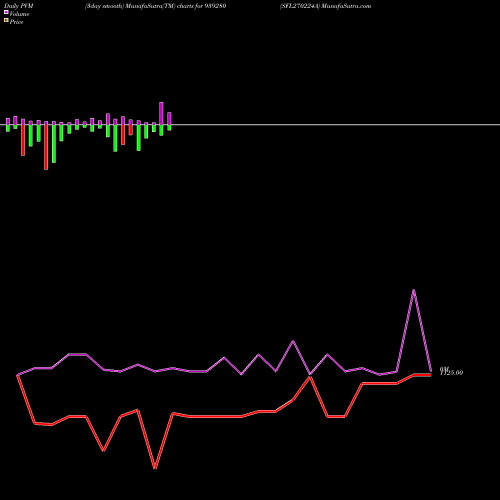This screenshot has width=500, height=500.
Task: Click the Daily PVM title text
Action: pos(19,6)
